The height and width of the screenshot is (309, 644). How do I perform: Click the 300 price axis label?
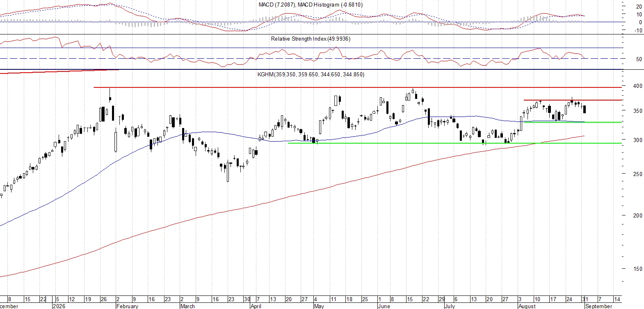[637, 140]
